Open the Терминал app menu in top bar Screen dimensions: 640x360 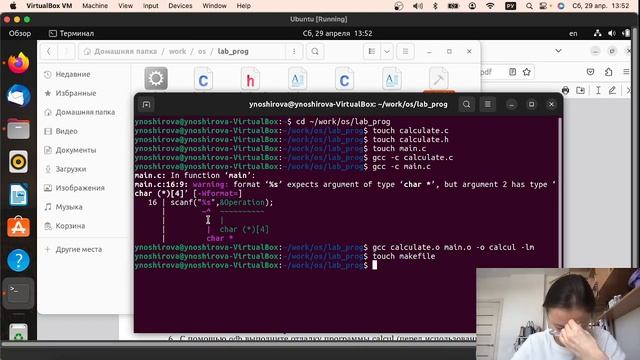coord(71,33)
